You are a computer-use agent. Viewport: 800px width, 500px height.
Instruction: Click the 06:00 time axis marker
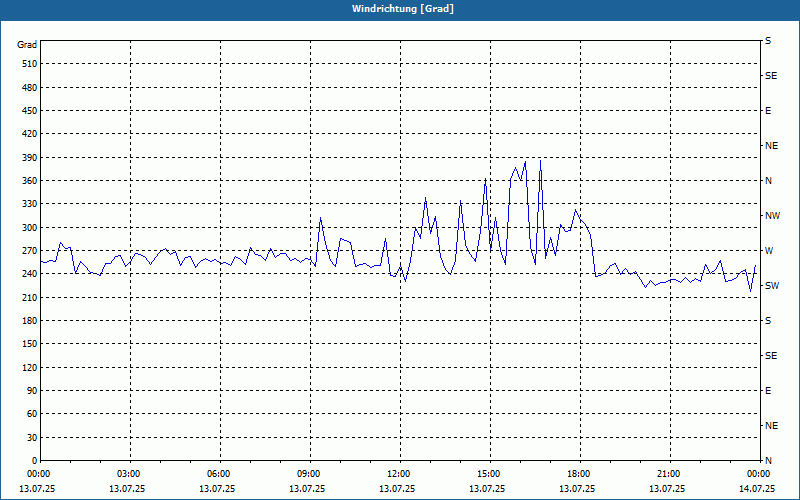tap(219, 474)
